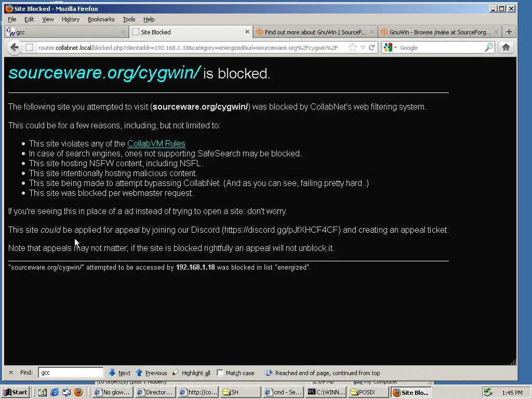The height and width of the screenshot is (399, 532).
Task: Open the search engine selector dropdown
Action: [390, 47]
